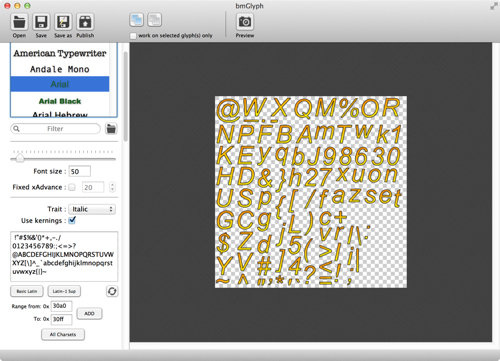Click the Publish toolbar icon
Screen dimensions: 500x361
(x=85, y=22)
